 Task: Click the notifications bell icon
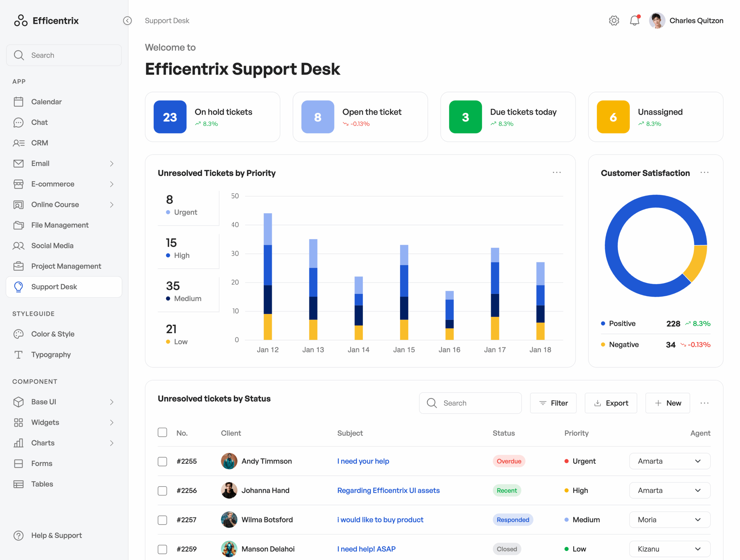[634, 21]
